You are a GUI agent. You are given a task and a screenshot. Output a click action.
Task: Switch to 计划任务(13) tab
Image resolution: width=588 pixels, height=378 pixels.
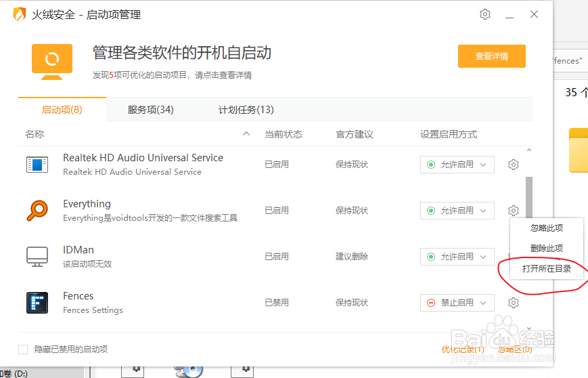coord(246,110)
